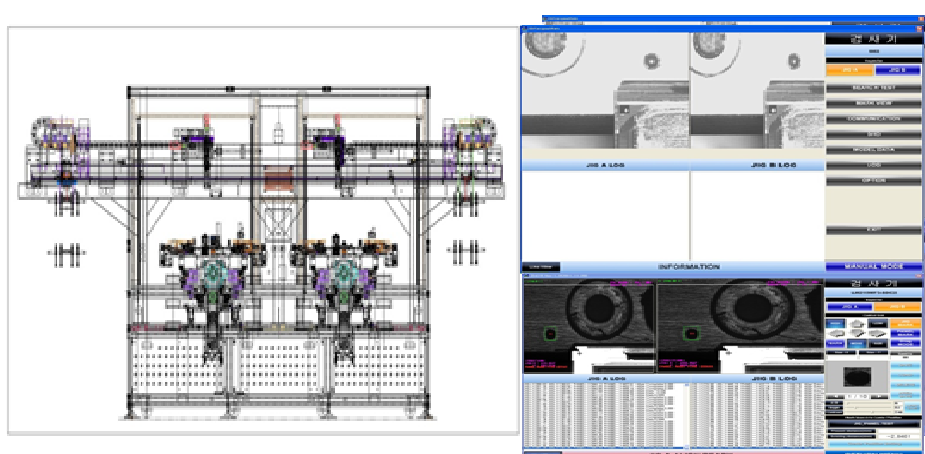Image resolution: width=925 pixels, height=454 pixels.
Task: Open the SEARCH TEST function
Action: tap(873, 87)
